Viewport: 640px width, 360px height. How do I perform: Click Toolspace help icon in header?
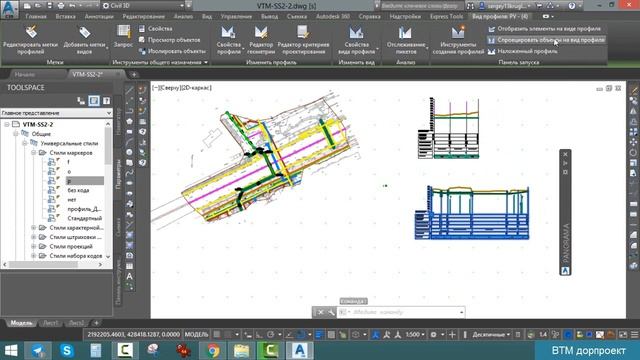point(106,100)
